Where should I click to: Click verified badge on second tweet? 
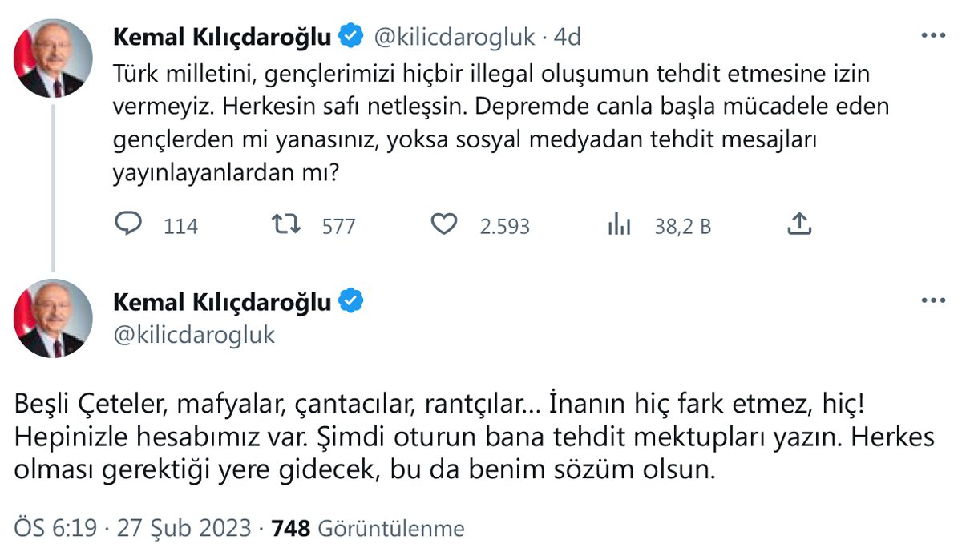coord(350,301)
